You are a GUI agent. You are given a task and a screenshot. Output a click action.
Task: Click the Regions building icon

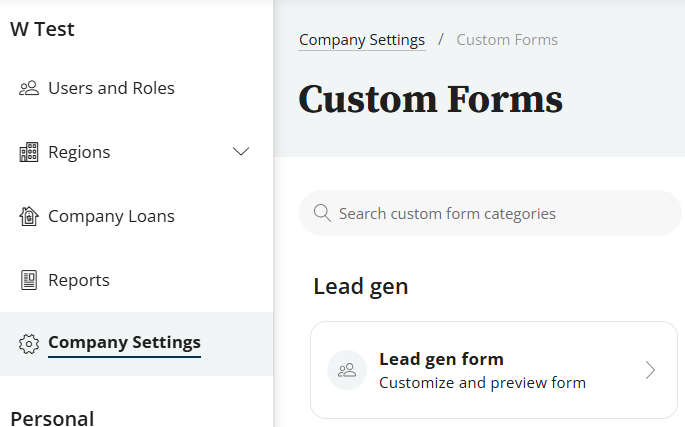[29, 152]
